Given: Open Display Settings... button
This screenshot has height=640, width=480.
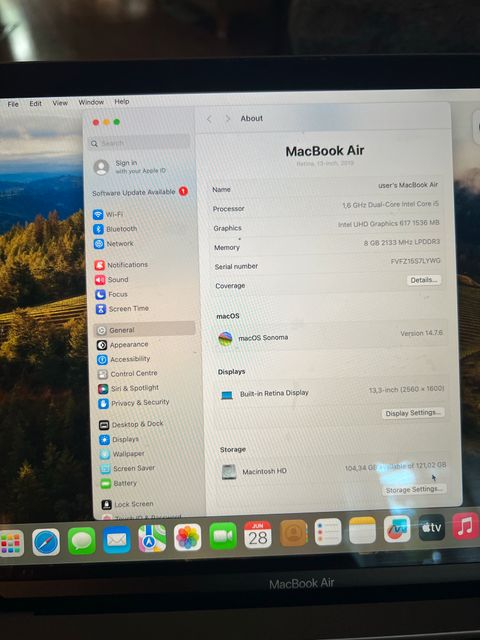Looking at the screenshot, I should point(413,413).
